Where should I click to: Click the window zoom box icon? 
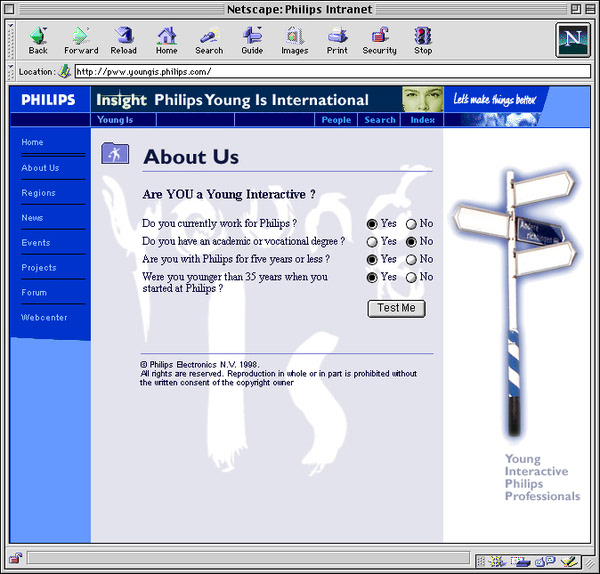click(x=576, y=9)
